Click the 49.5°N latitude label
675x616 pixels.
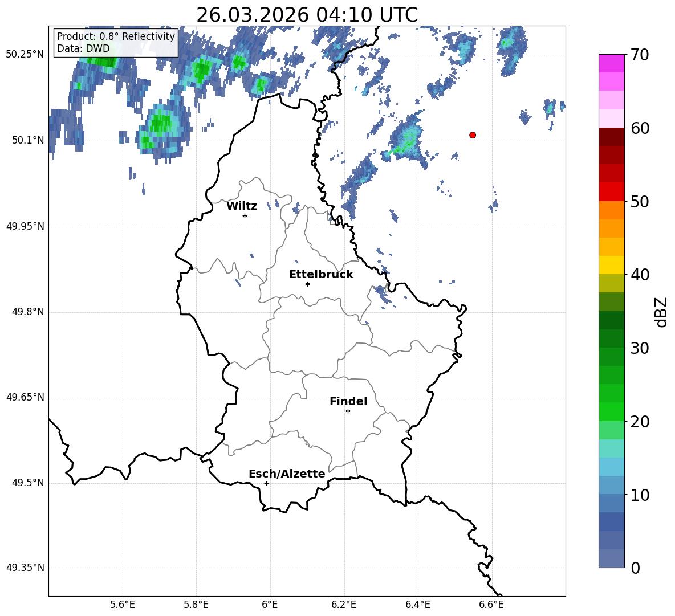(28, 483)
